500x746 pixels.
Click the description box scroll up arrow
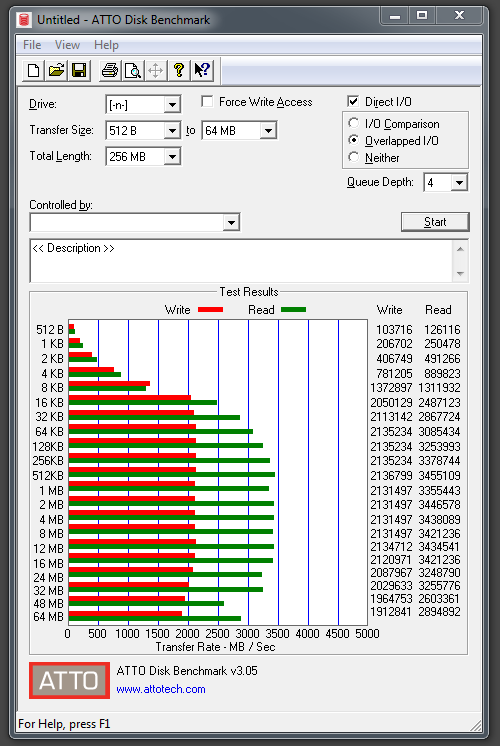coord(460,249)
